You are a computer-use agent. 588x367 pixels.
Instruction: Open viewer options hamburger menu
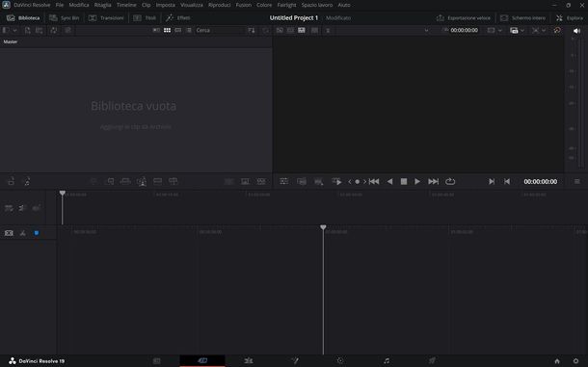(577, 181)
